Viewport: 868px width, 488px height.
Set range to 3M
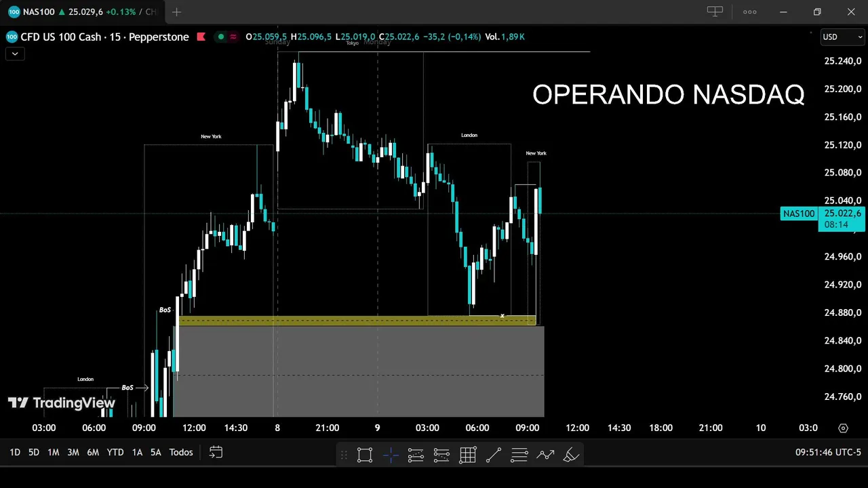click(x=73, y=452)
